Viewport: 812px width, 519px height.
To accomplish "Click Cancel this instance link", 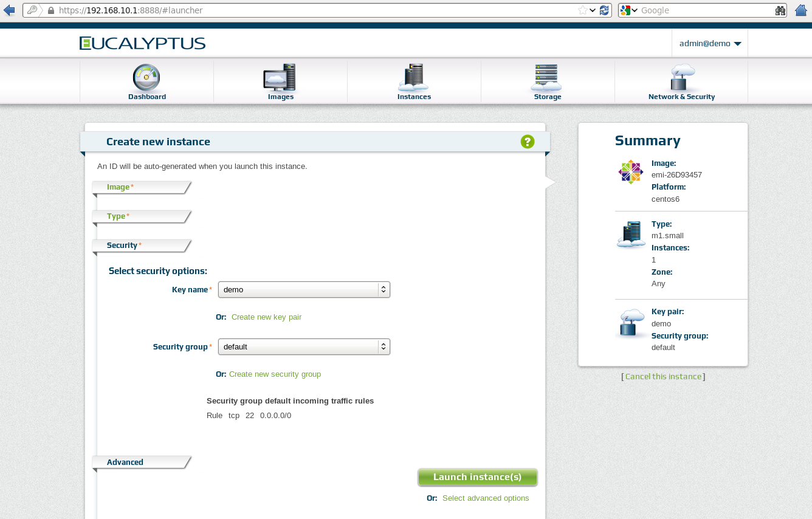I will 664,377.
